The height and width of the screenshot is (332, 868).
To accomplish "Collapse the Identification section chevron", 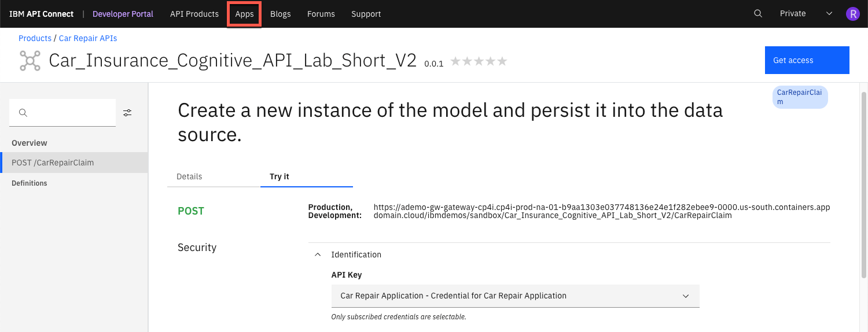I will 318,254.
